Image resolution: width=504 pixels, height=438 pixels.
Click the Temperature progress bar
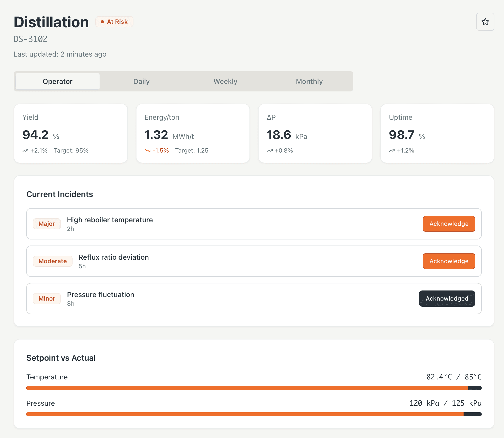click(x=254, y=388)
